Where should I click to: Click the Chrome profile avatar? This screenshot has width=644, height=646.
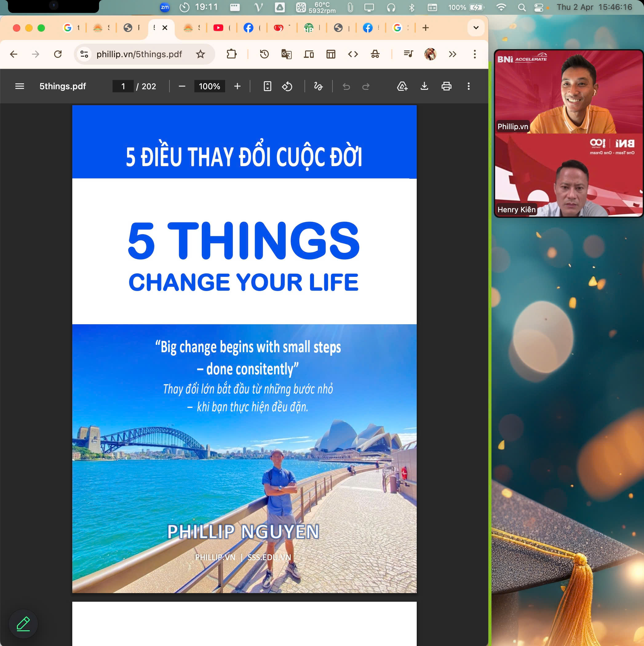click(430, 54)
